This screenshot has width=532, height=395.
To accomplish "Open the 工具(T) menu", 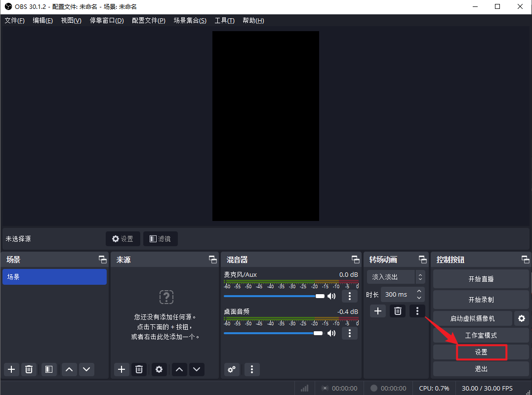I will click(x=224, y=20).
